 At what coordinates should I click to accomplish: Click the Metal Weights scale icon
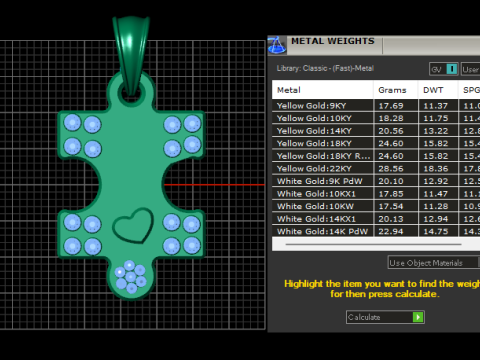point(277,45)
